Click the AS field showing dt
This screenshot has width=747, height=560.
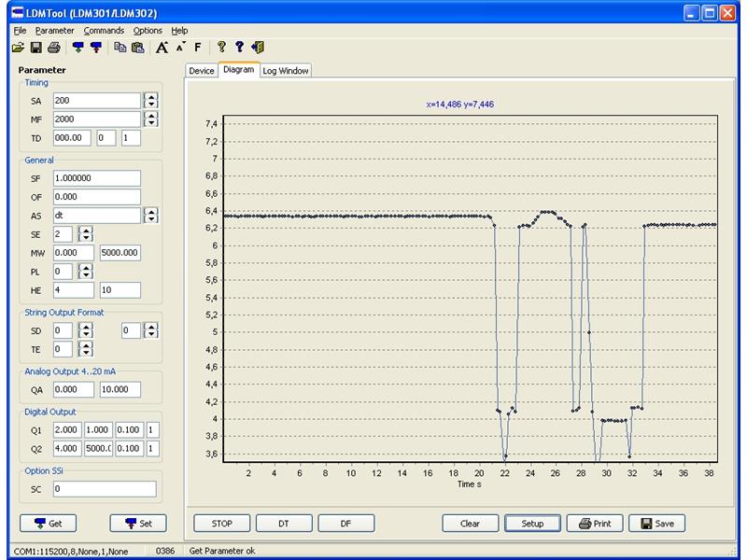97,216
